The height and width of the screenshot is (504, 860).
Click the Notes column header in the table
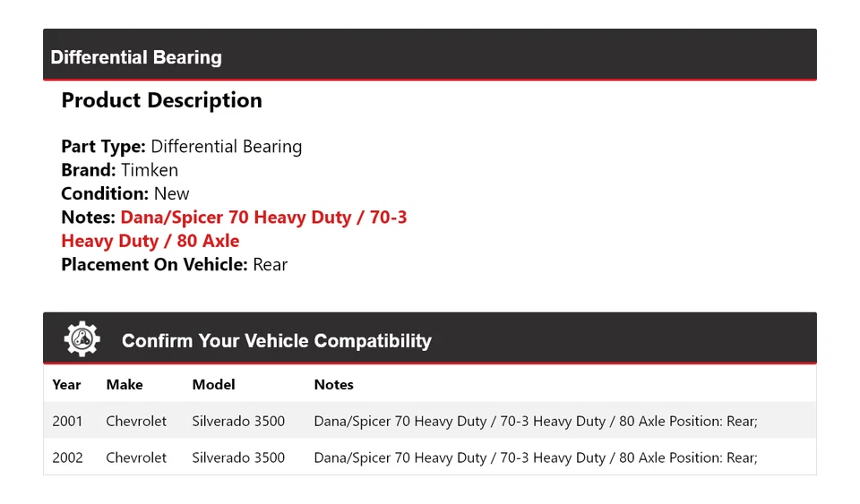tap(333, 385)
